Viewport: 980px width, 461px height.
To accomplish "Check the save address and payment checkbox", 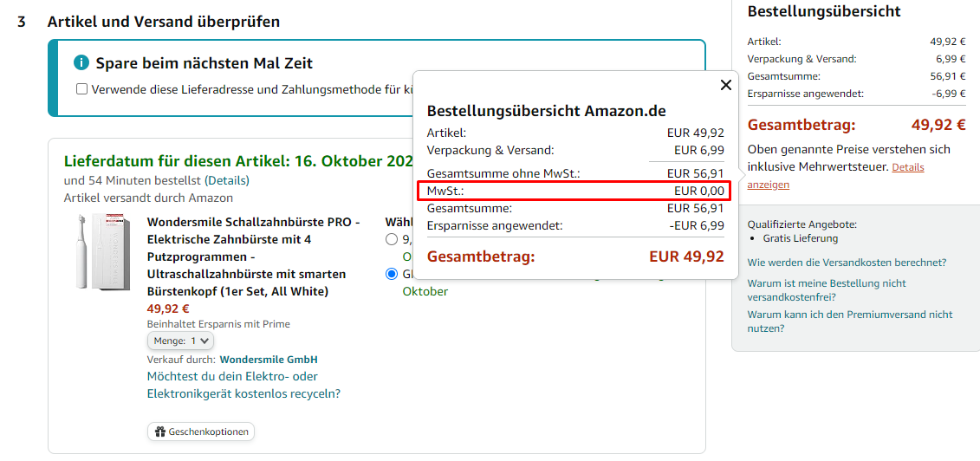I will pyautogui.click(x=81, y=89).
